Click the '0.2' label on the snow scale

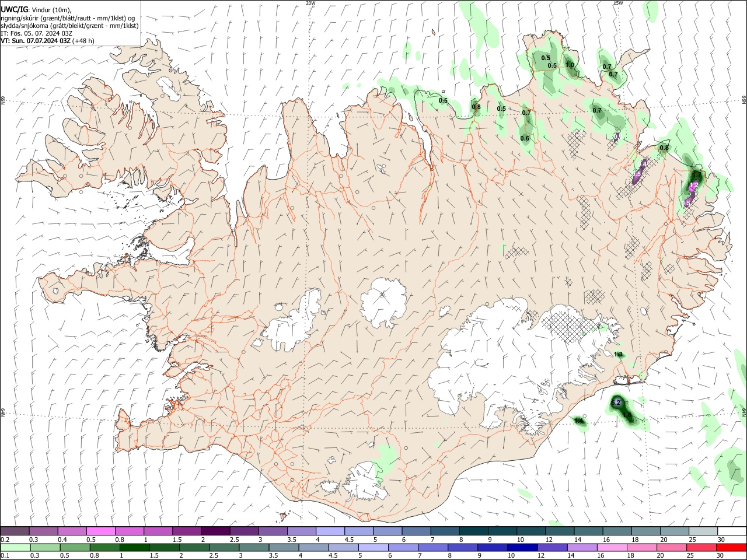[x=5, y=540]
